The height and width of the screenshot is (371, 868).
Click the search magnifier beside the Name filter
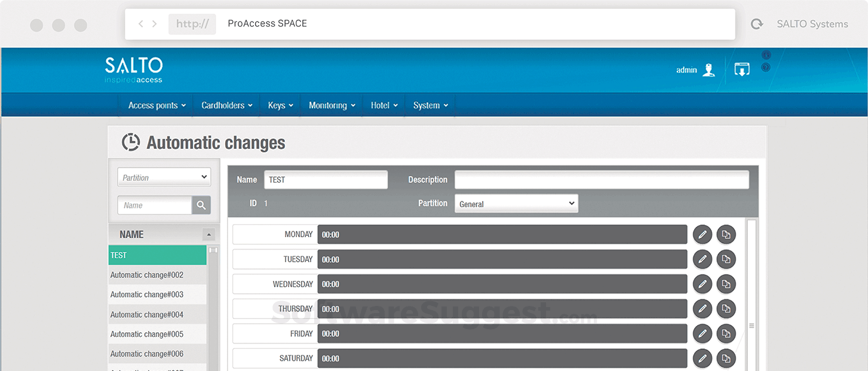(201, 205)
